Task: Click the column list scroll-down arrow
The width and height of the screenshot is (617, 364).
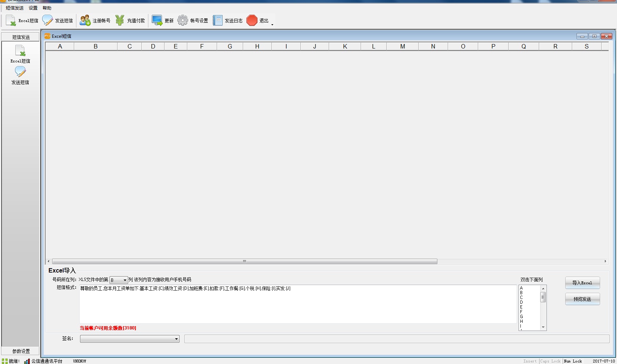Action: tap(543, 327)
